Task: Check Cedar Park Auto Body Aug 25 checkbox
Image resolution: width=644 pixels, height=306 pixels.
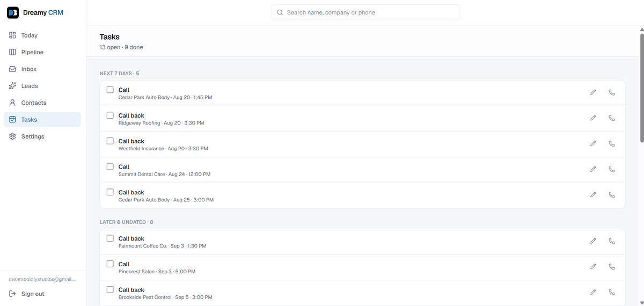Action: tap(110, 192)
